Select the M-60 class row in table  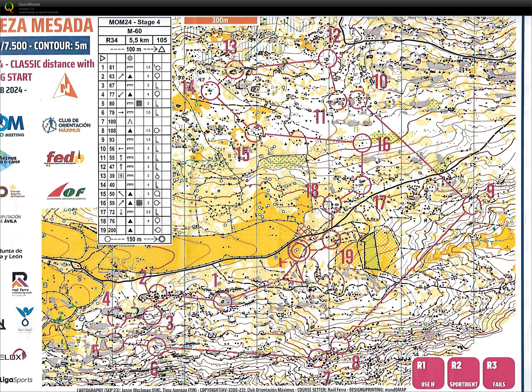click(134, 31)
